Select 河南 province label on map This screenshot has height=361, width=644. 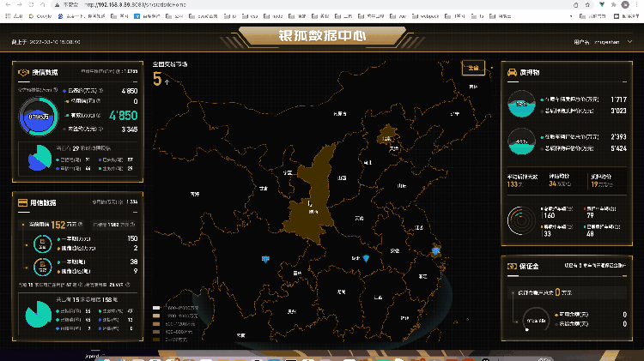click(360, 219)
